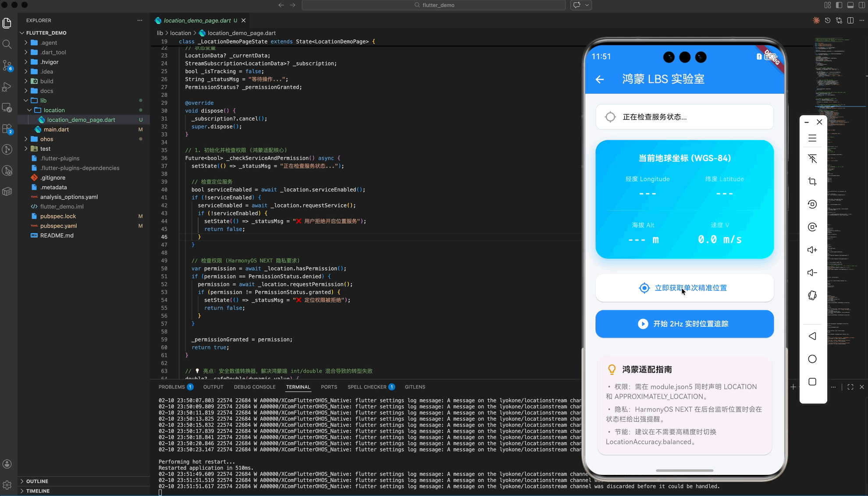Click the emulator crop screenshot icon

point(812,181)
